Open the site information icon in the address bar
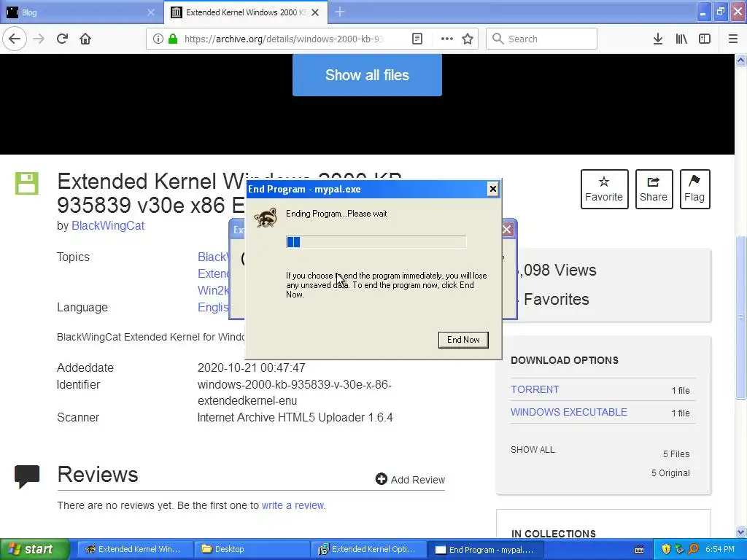This screenshot has width=747, height=560. tap(158, 39)
